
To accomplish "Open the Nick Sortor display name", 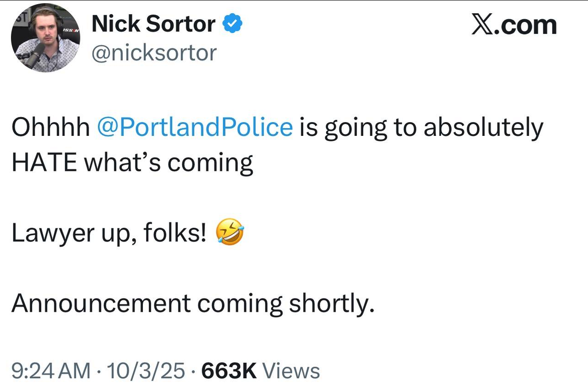I will pos(153,24).
